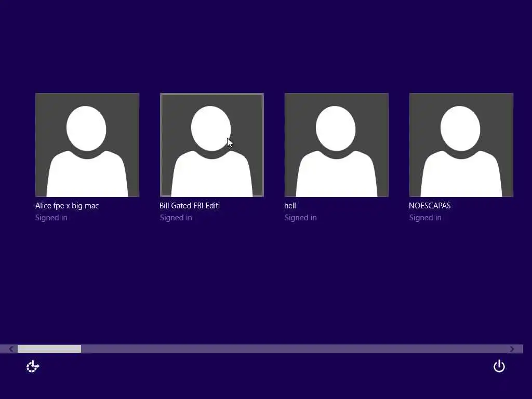Click the power button icon

[499, 366]
